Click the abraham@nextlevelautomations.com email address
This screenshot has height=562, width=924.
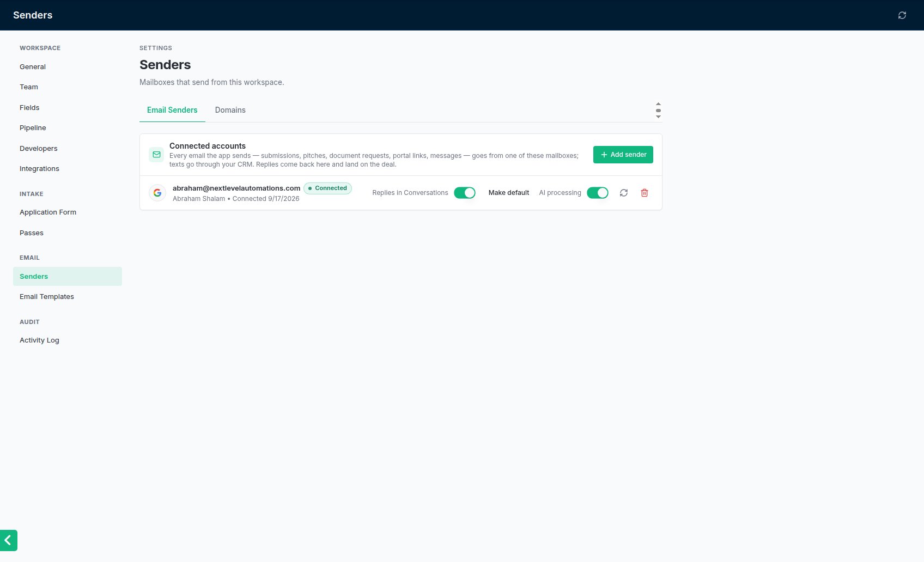[236, 188]
